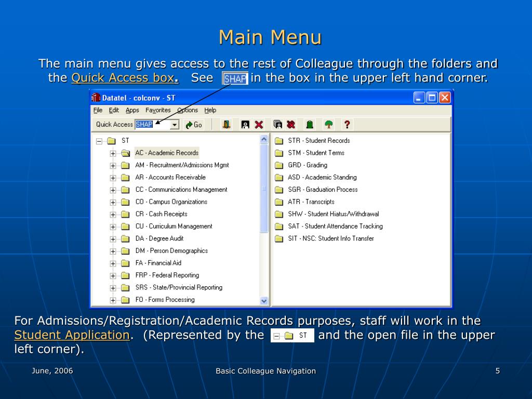The height and width of the screenshot is (399, 532).
Task: Open the Favorites menu
Action: (158, 110)
